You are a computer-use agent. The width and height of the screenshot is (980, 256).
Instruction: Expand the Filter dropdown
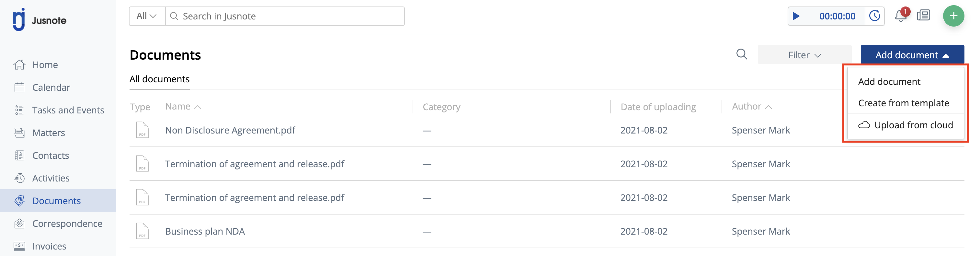[x=804, y=55]
